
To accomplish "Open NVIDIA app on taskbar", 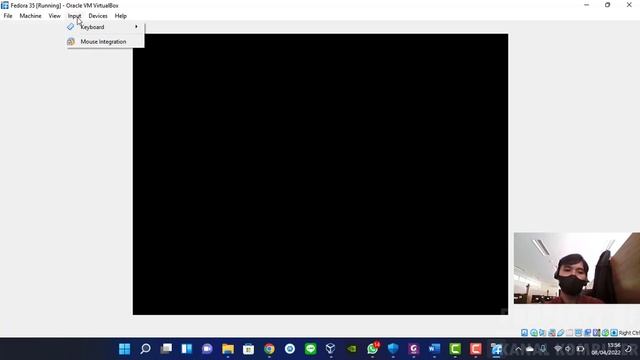I will pyautogui.click(x=351, y=349).
